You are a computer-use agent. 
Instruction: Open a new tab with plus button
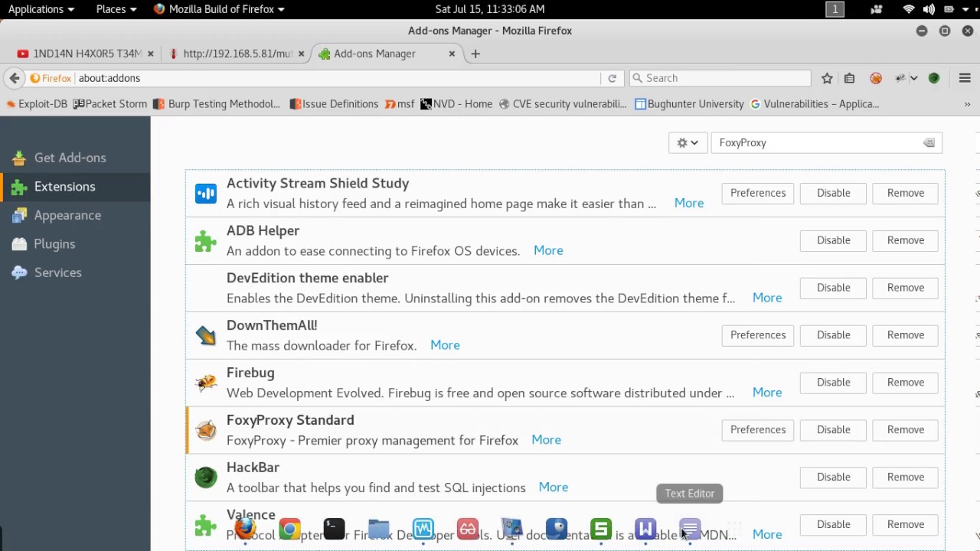click(475, 54)
